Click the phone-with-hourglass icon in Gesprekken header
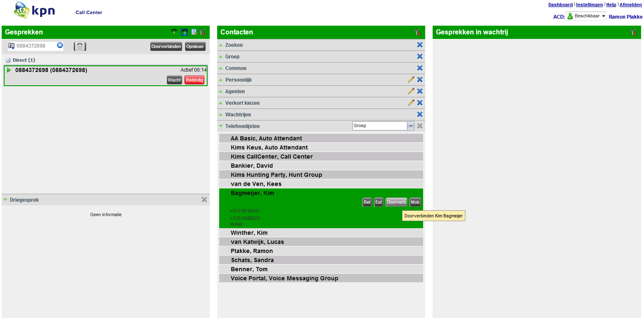Viewport: 644px width, 318px height. click(184, 32)
